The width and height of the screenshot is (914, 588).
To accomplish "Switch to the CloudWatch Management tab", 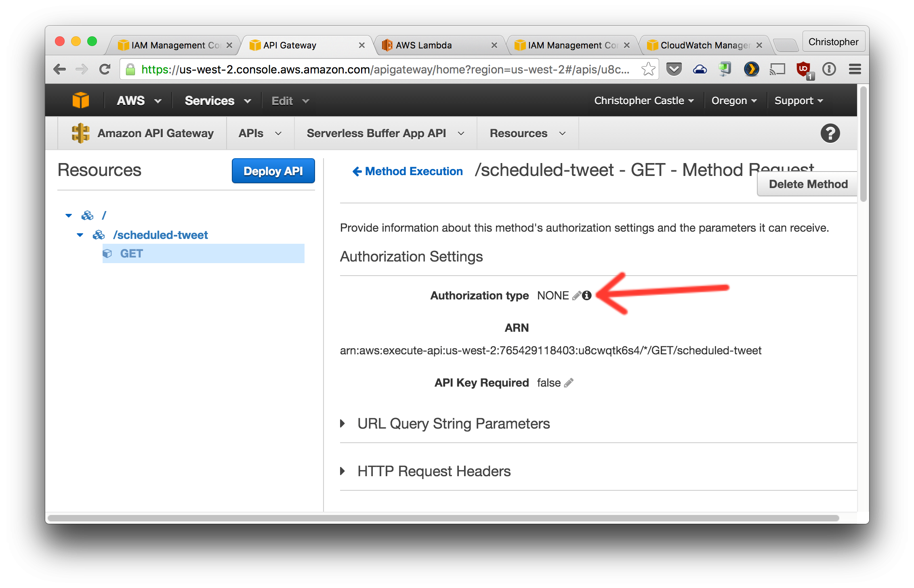I will 704,45.
